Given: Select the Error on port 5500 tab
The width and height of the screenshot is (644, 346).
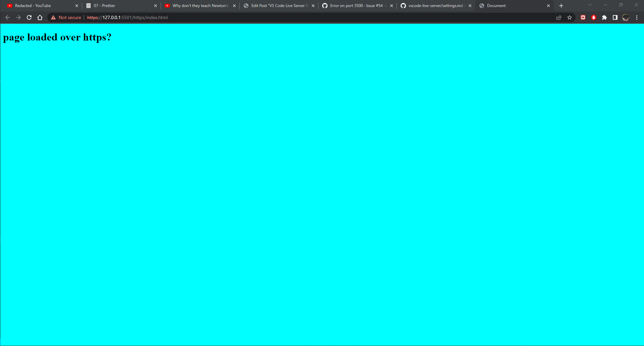Looking at the screenshot, I should pos(355,6).
